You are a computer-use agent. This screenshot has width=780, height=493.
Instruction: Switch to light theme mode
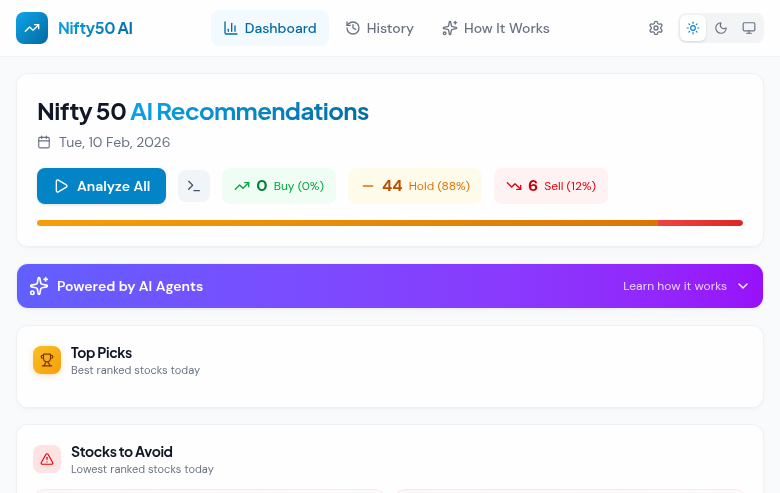pyautogui.click(x=693, y=28)
